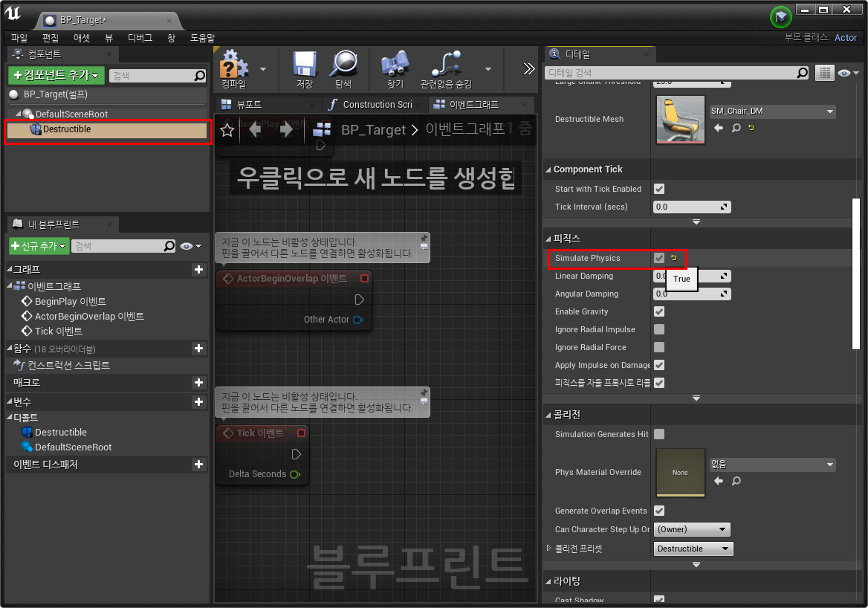The image size is (868, 608).
Task: Click the Angular Damping value field
Action: click(x=692, y=294)
